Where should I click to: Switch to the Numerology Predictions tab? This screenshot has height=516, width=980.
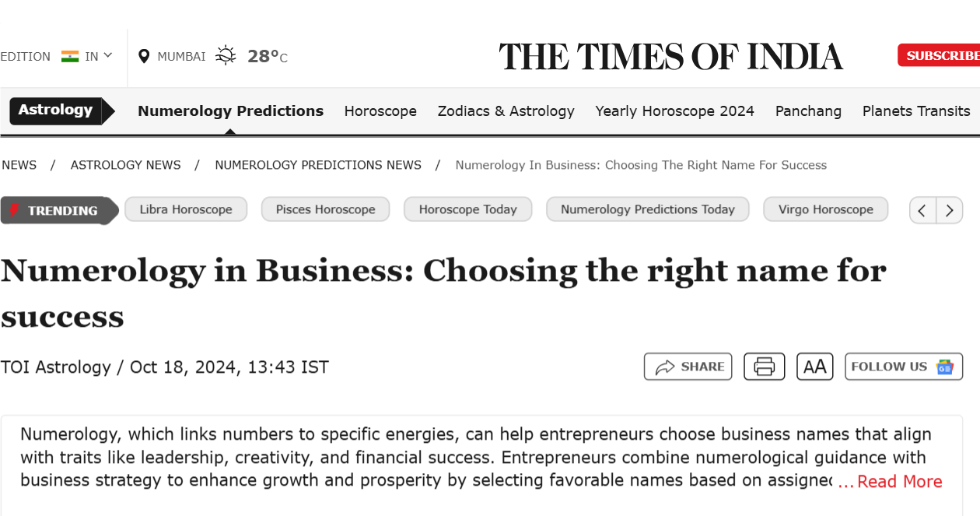click(230, 111)
